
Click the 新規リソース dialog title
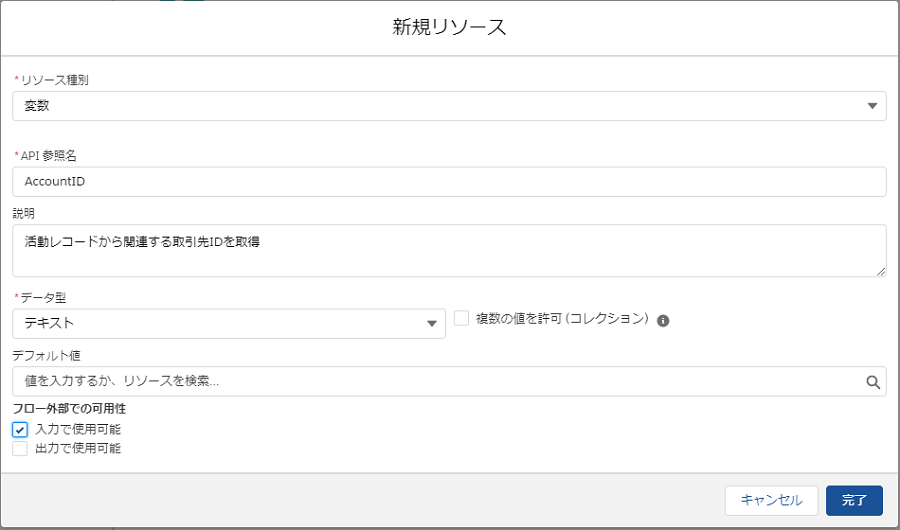tap(449, 27)
